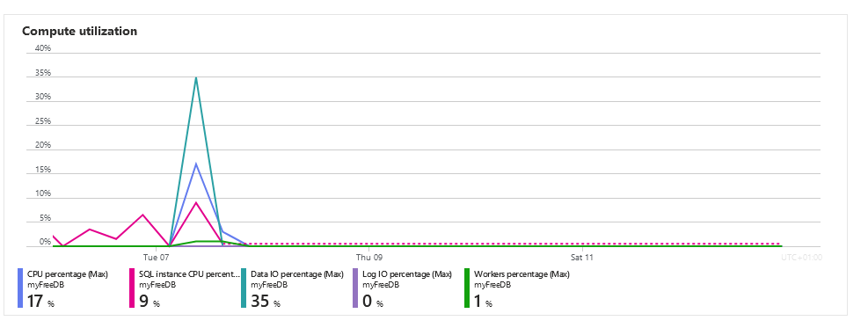Click the blue CPU peak near 17%
Image resolution: width=868 pixels, height=328 pixels.
pyautogui.click(x=196, y=164)
